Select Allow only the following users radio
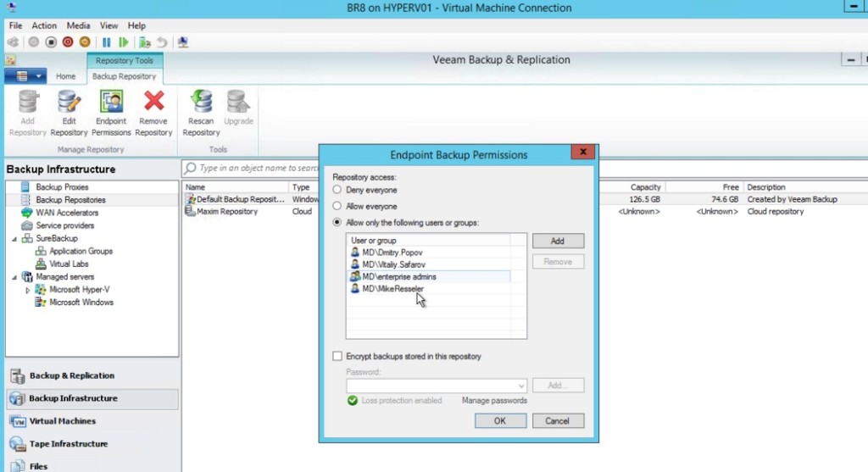 337,223
